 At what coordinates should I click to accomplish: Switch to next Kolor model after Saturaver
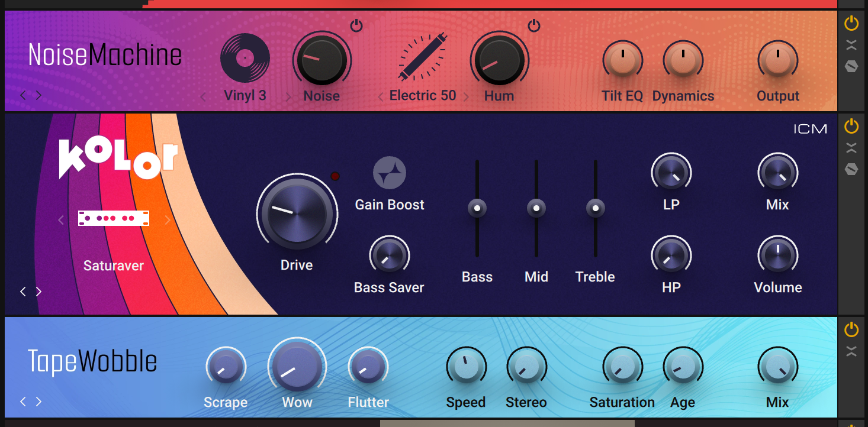click(x=168, y=221)
